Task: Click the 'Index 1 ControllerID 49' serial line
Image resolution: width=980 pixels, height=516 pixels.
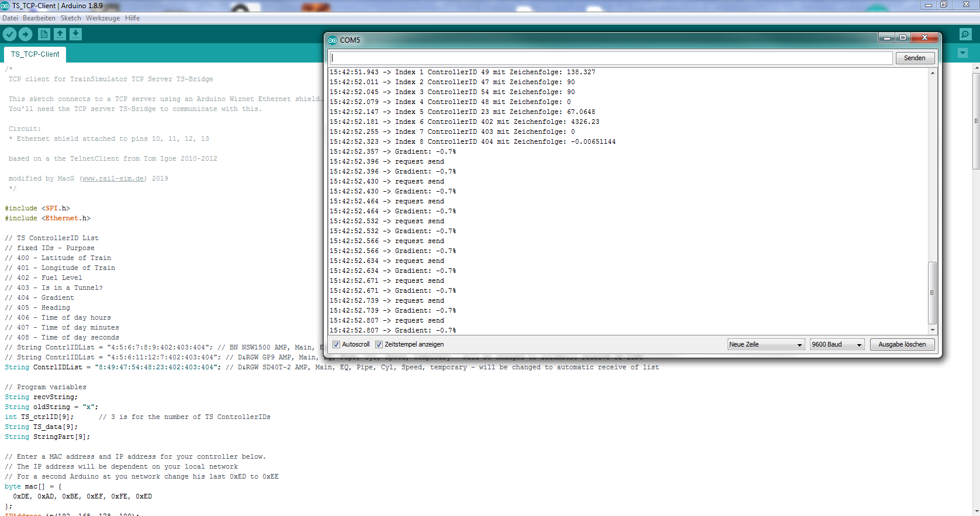Action: 462,72
